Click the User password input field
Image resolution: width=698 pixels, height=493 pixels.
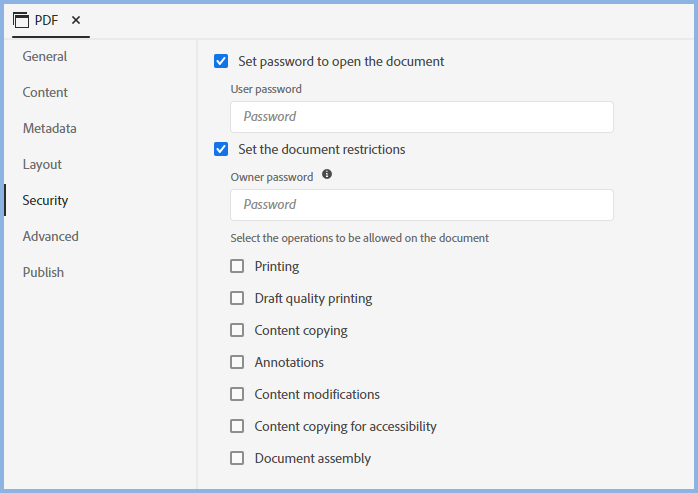coord(421,117)
